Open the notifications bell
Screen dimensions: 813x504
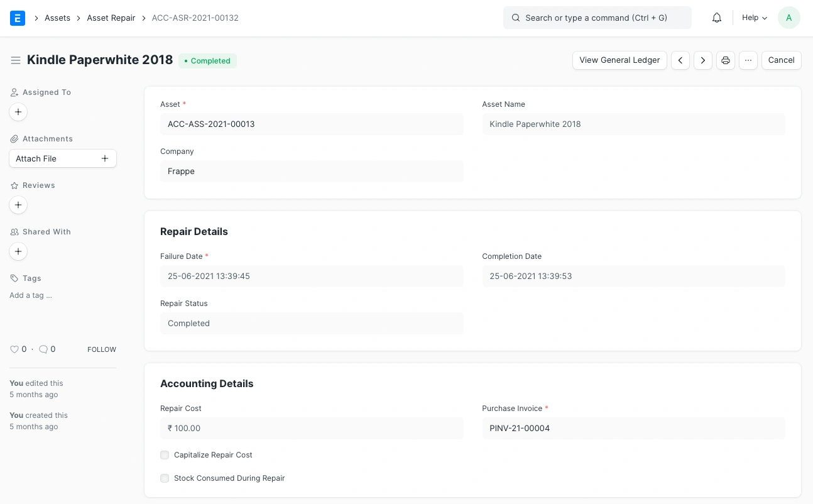point(717,18)
